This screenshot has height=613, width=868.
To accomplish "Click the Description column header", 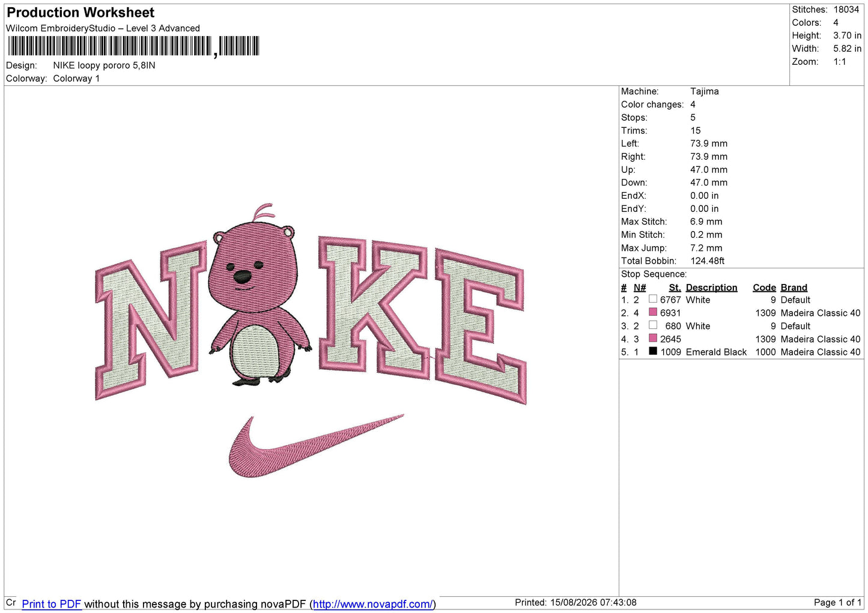I will [711, 288].
